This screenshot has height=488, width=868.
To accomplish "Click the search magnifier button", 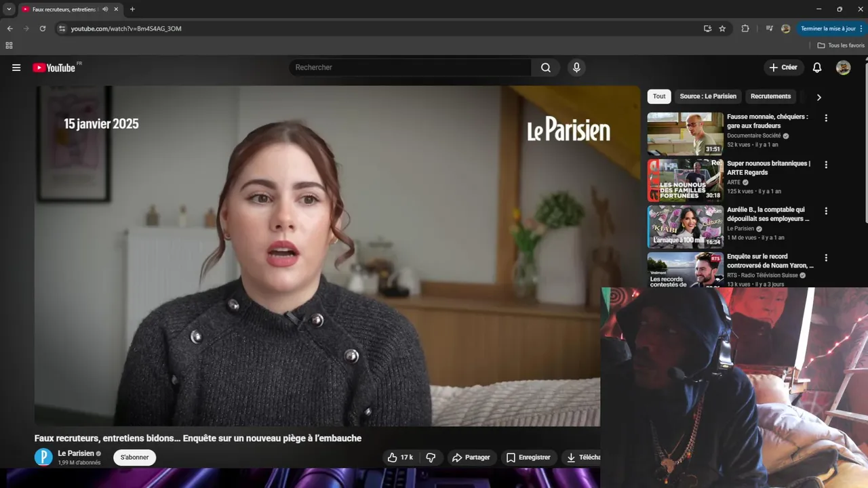I will coord(546,68).
